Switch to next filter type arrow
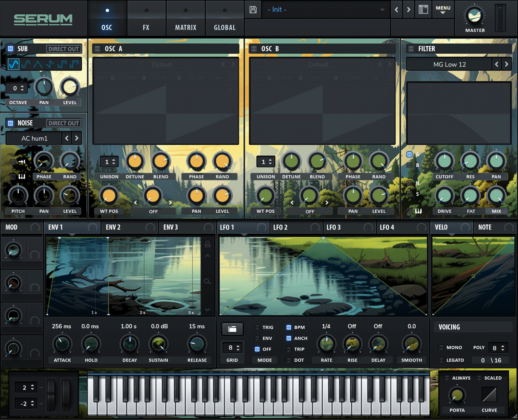Image resolution: width=518 pixels, height=420 pixels. coord(507,64)
